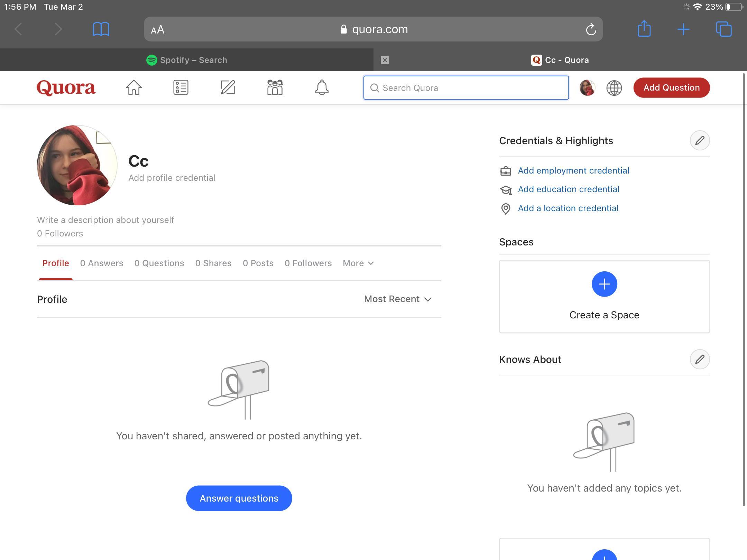Viewport: 747px width, 560px height.
Task: Go to the Quora home feed icon
Action: [133, 87]
